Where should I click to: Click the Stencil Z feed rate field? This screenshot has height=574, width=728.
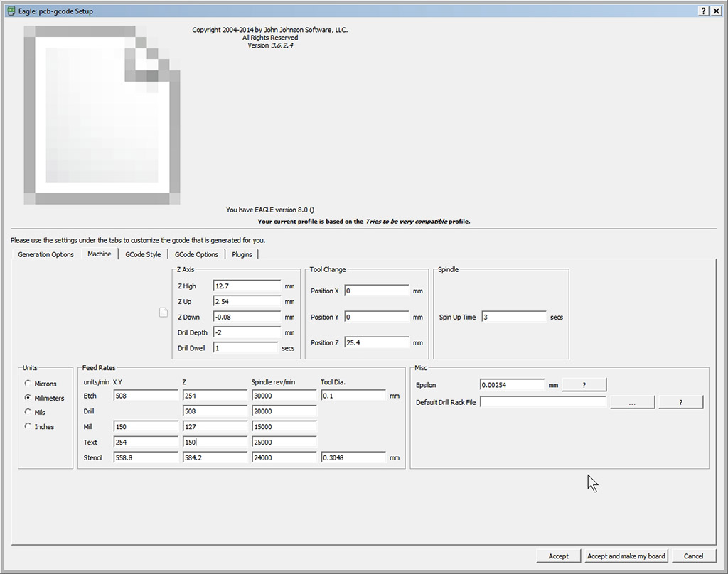215,457
